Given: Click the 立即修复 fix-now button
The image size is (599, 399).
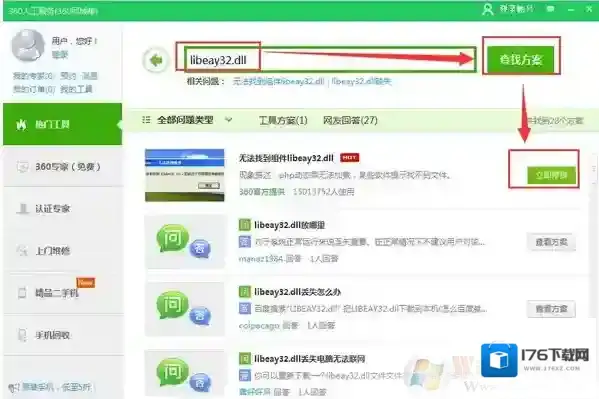Looking at the screenshot, I should click(551, 175).
